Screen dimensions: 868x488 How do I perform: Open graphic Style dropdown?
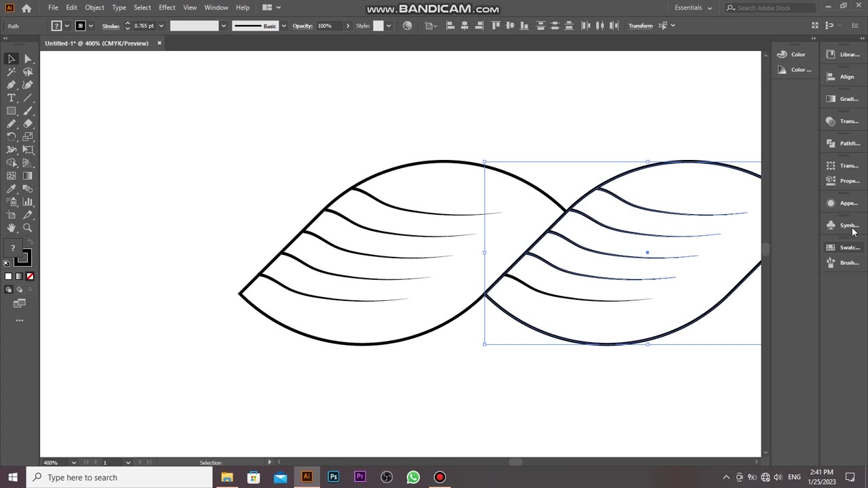coord(388,26)
